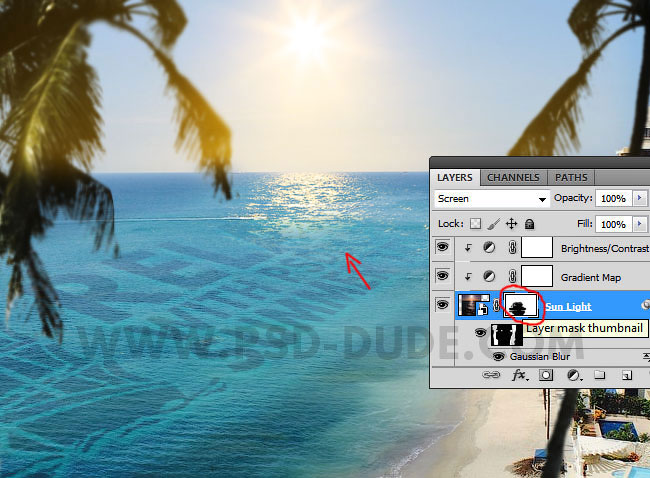The width and height of the screenshot is (650, 478).
Task: Switch to the Paths tab
Action: pos(570,178)
